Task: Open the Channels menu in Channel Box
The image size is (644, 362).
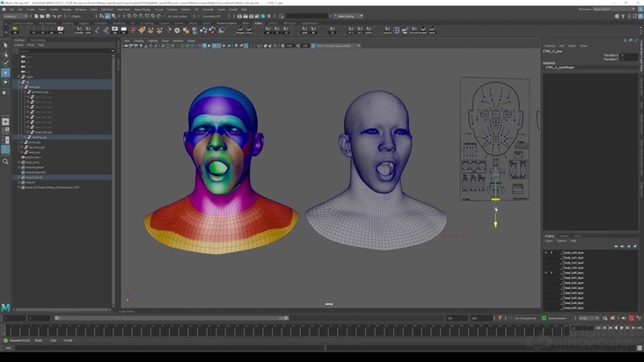Action: coord(550,46)
